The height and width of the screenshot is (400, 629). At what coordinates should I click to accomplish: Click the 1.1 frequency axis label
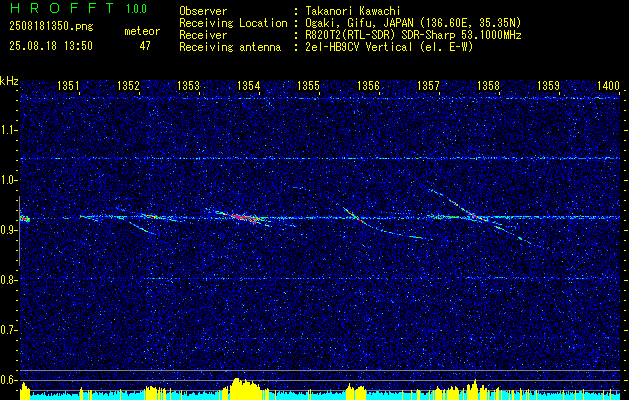click(9, 130)
